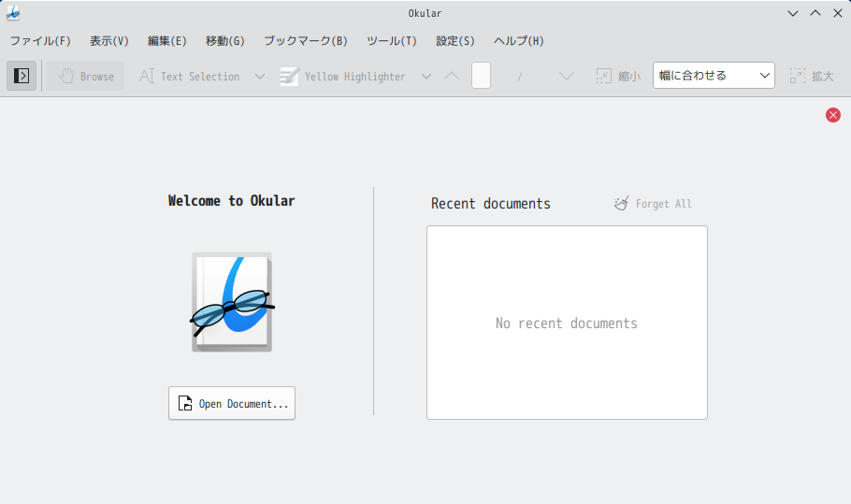Maximize the Okular window

coord(815,13)
